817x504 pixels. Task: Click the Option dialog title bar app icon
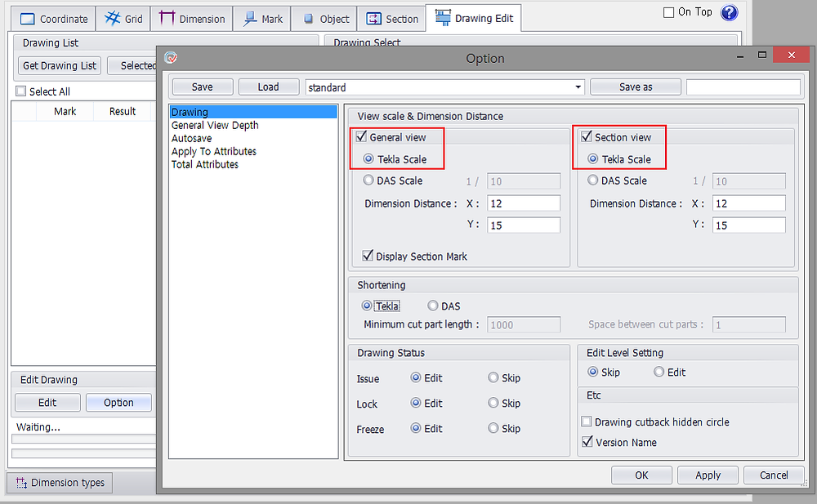[171, 58]
